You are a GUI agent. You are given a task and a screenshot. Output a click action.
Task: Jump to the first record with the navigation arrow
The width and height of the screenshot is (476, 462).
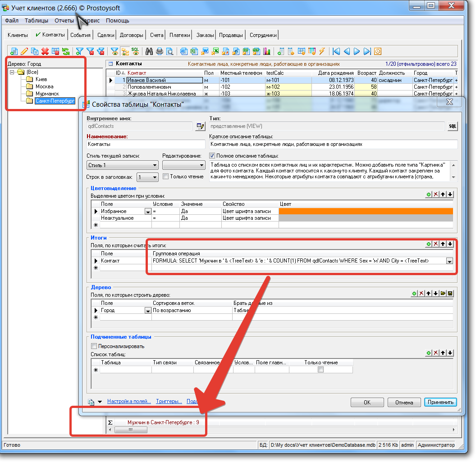pyautogui.click(x=336, y=51)
